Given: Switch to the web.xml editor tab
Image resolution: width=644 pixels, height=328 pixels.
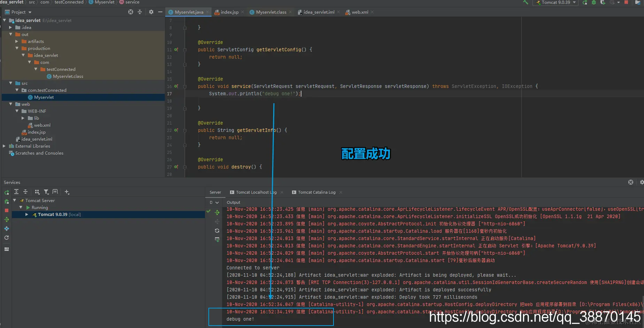Looking at the screenshot, I should point(360,12).
